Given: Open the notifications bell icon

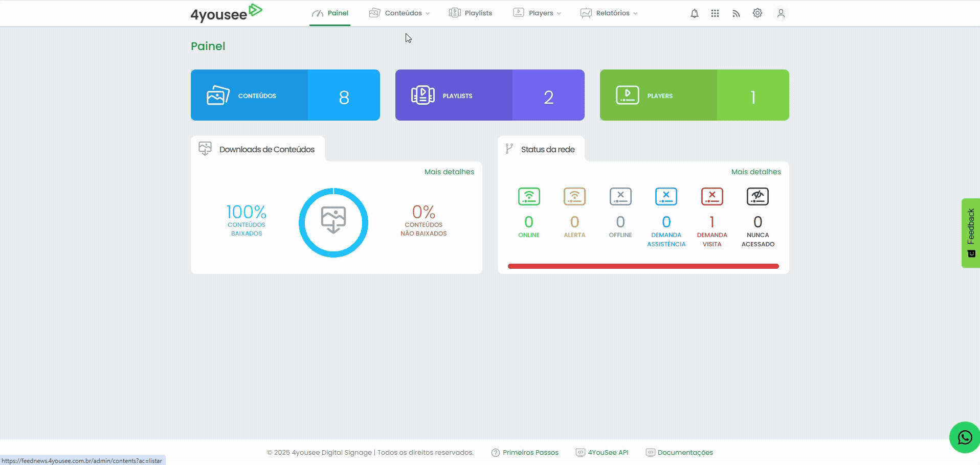Looking at the screenshot, I should [x=694, y=13].
